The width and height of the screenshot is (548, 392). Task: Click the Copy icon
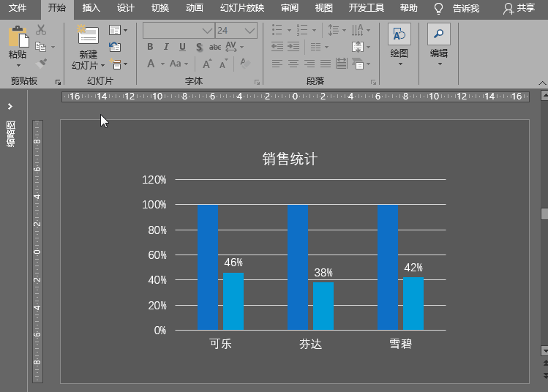40,47
